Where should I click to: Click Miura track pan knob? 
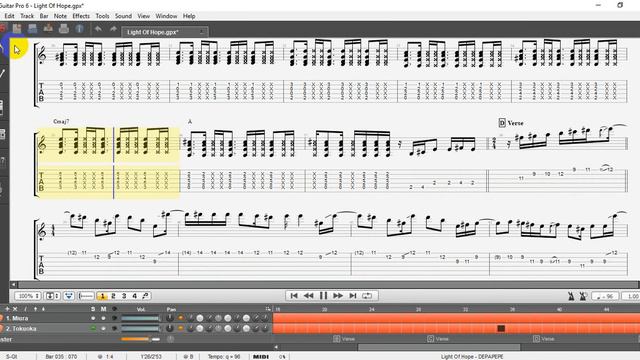[170, 318]
